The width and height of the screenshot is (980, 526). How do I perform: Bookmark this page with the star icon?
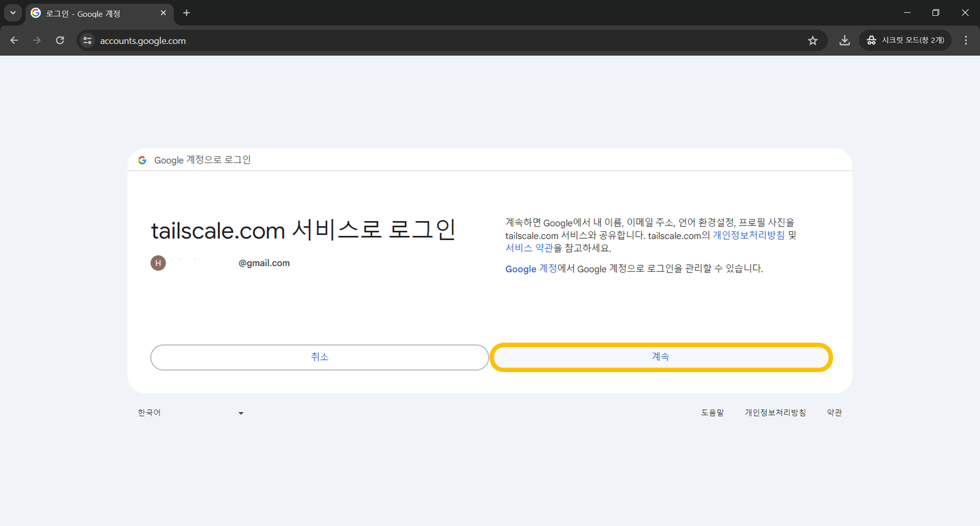tap(813, 41)
